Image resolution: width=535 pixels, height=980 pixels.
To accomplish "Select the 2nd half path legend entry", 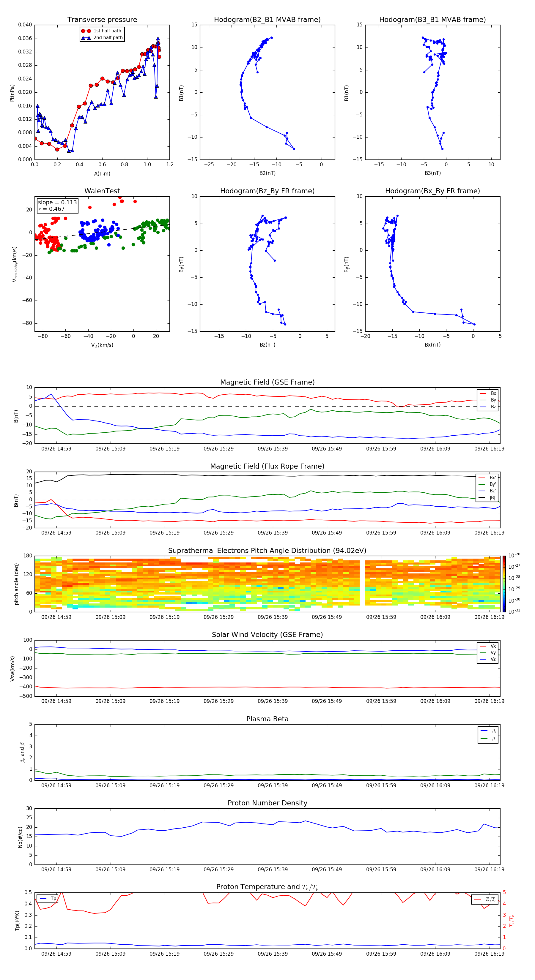I will click(102, 38).
